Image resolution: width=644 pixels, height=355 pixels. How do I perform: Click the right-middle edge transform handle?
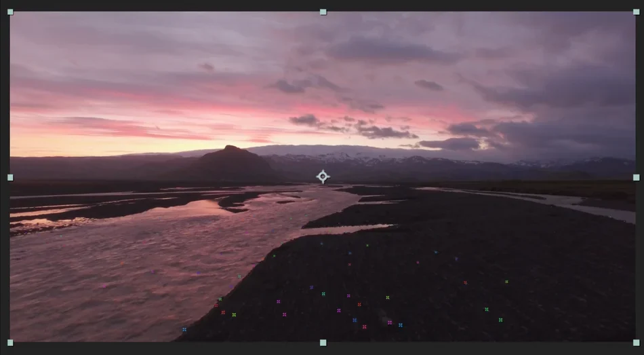636,177
